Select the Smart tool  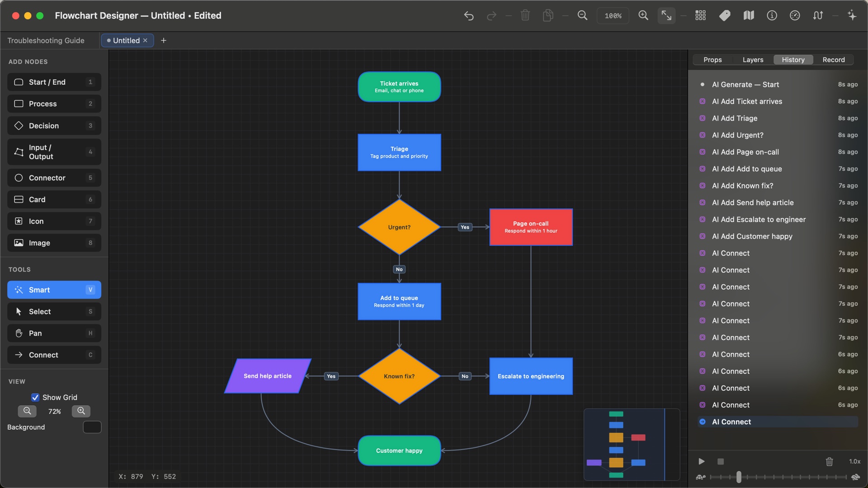(54, 290)
